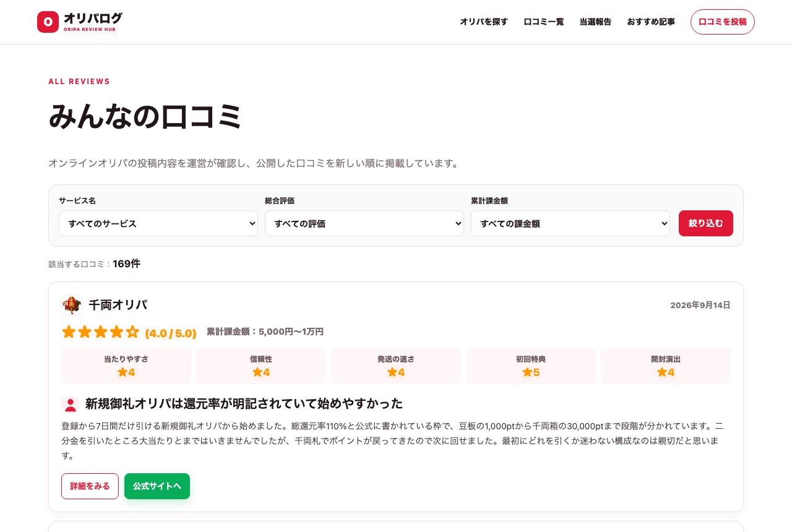Open the 総合評価 dropdown

click(364, 223)
